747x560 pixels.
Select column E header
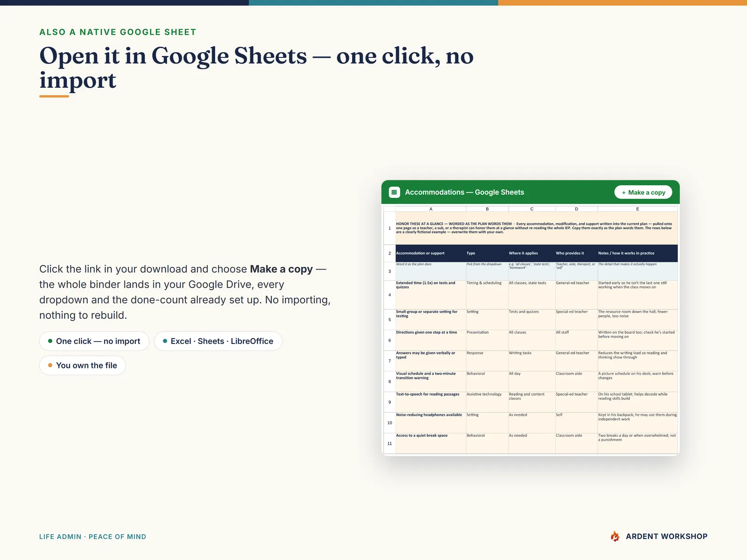click(x=638, y=209)
